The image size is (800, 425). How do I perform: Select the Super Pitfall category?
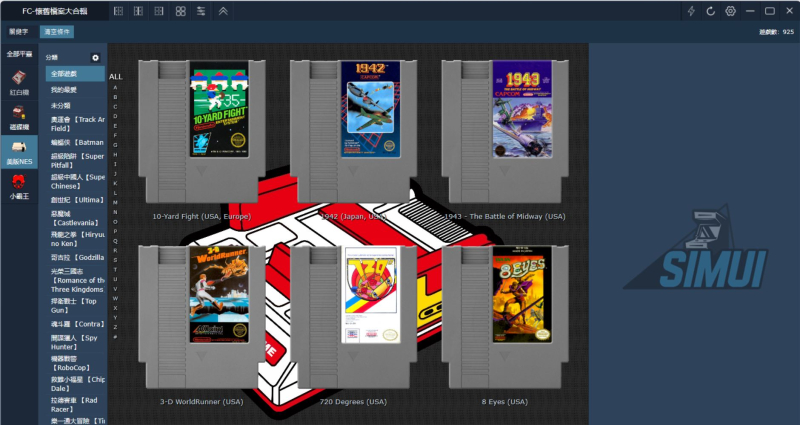click(77, 161)
